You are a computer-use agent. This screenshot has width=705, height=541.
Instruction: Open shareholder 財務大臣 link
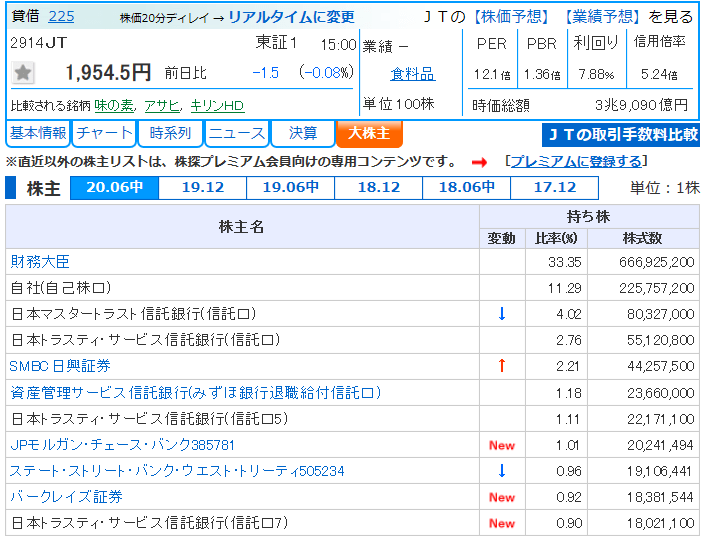pos(40,261)
